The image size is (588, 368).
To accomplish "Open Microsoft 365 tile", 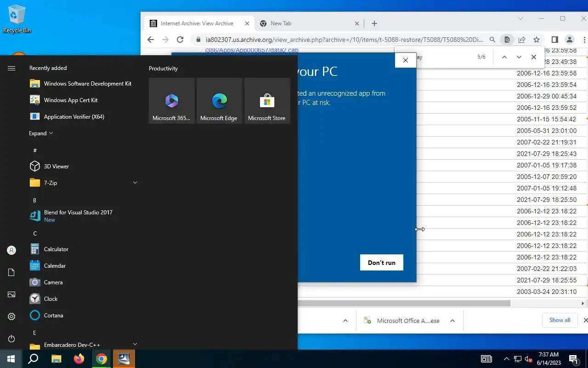I will (x=172, y=101).
